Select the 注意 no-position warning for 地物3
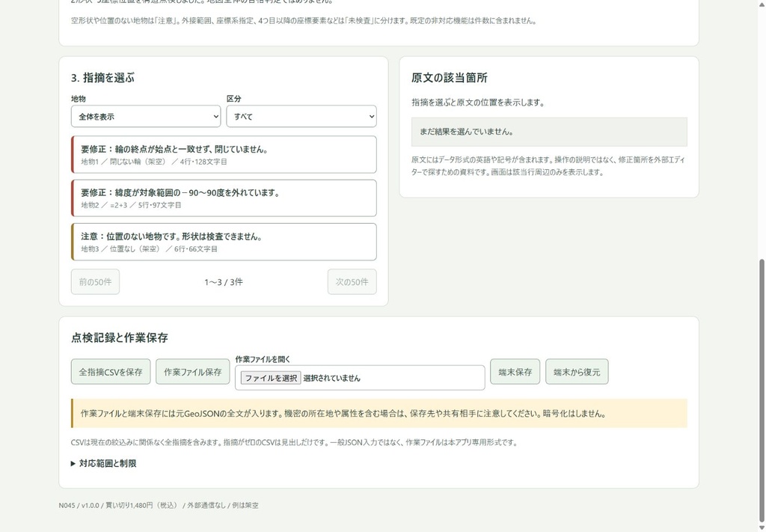The height and width of the screenshot is (532, 766). point(224,242)
